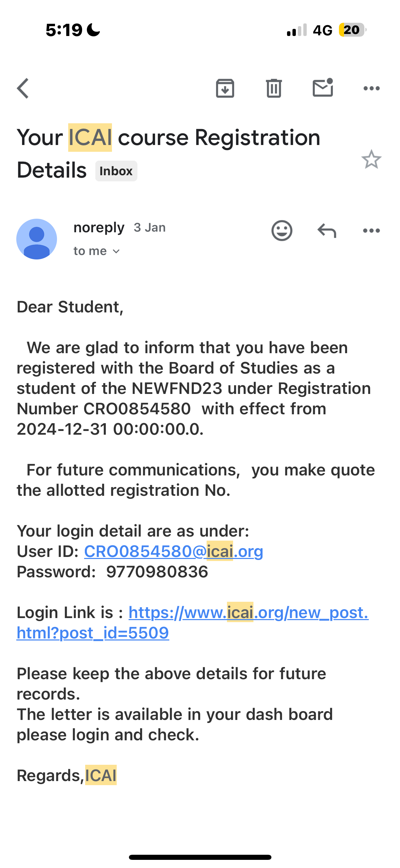Add emoji reaction to message
Image resolution: width=400 pixels, height=868 pixels.
pyautogui.click(x=282, y=231)
